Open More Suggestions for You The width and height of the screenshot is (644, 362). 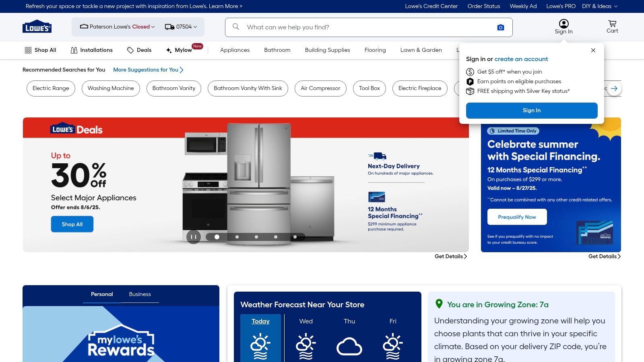coord(148,70)
